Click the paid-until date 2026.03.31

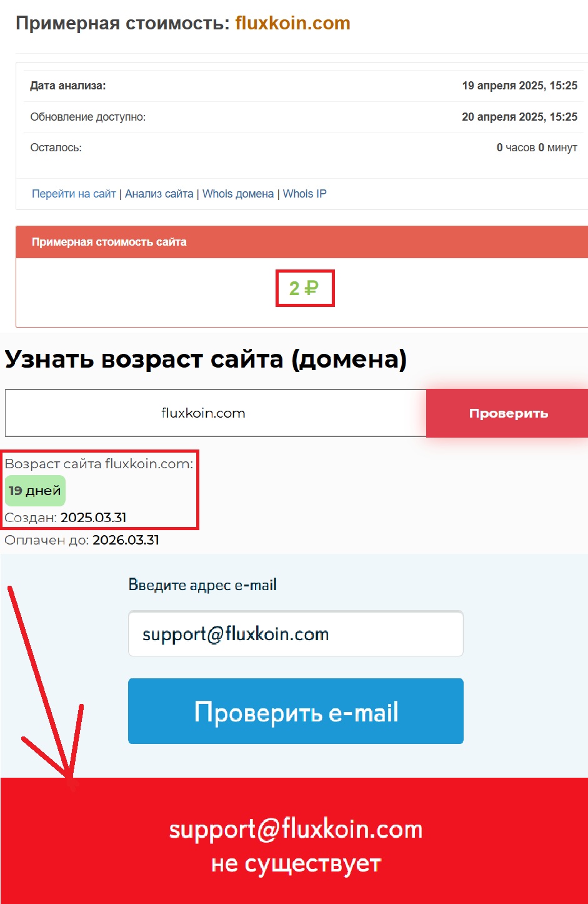coord(126,540)
